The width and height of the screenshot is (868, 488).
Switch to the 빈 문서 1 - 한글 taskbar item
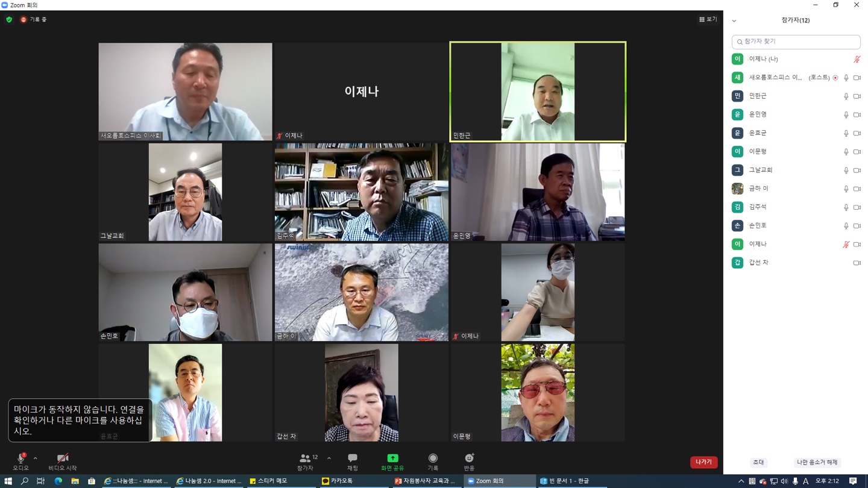point(572,481)
